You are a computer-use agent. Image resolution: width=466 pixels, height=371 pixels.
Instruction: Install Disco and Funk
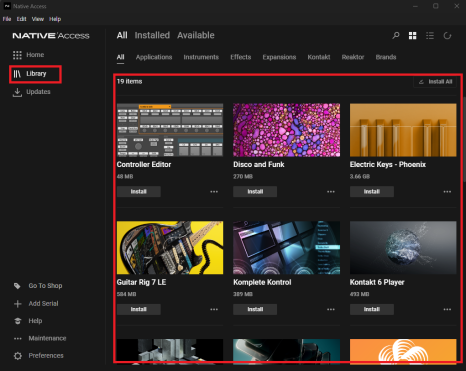(255, 192)
